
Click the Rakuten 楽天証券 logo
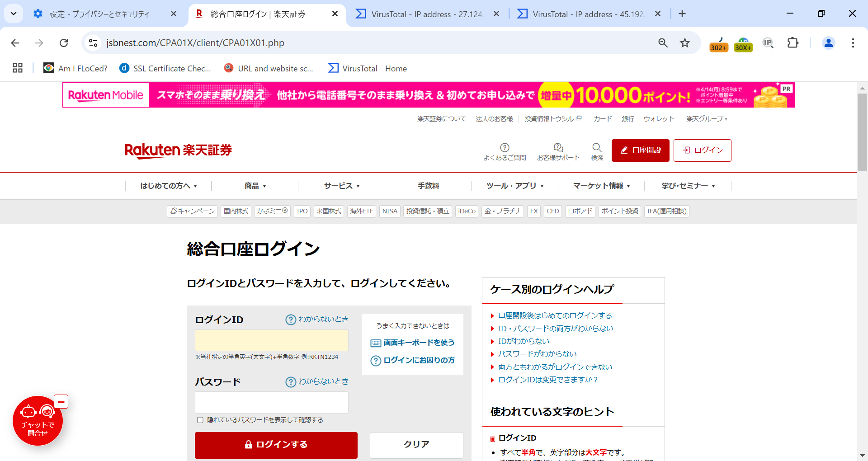[x=178, y=151]
